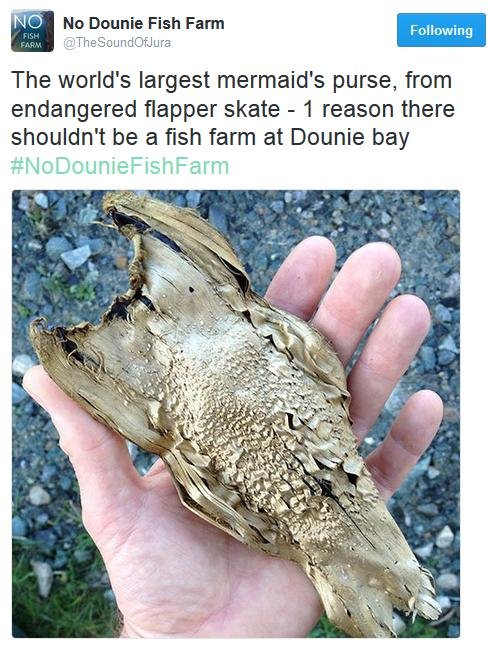Open the No Dounie Fish Farm display name
This screenshot has width=489, height=647.
(x=144, y=24)
